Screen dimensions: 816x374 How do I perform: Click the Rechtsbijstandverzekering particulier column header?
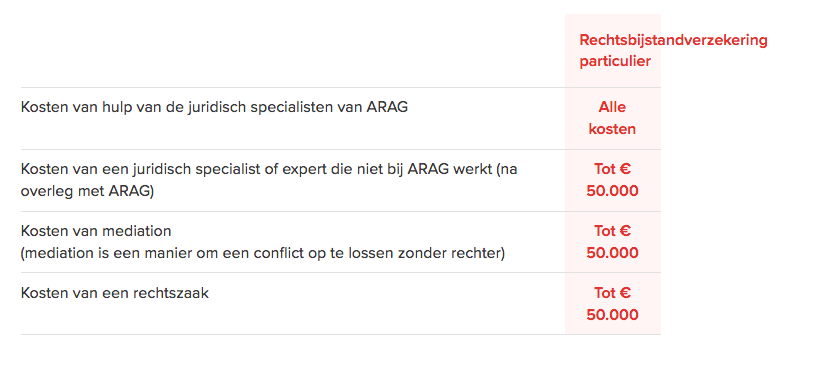pos(673,50)
